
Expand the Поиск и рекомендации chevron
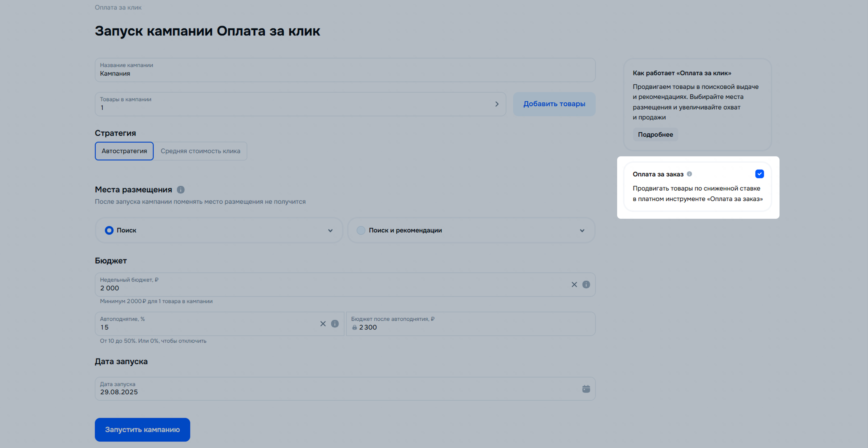coord(582,231)
